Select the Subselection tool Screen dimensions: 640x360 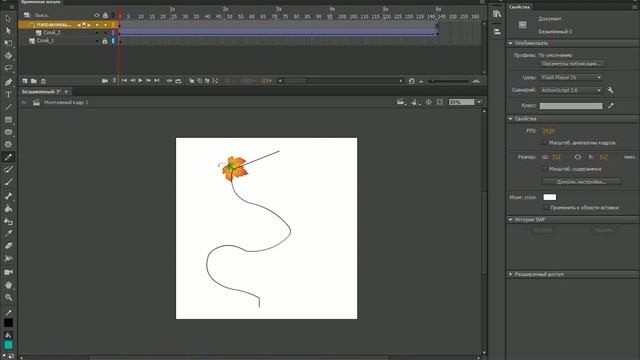pos(8,31)
